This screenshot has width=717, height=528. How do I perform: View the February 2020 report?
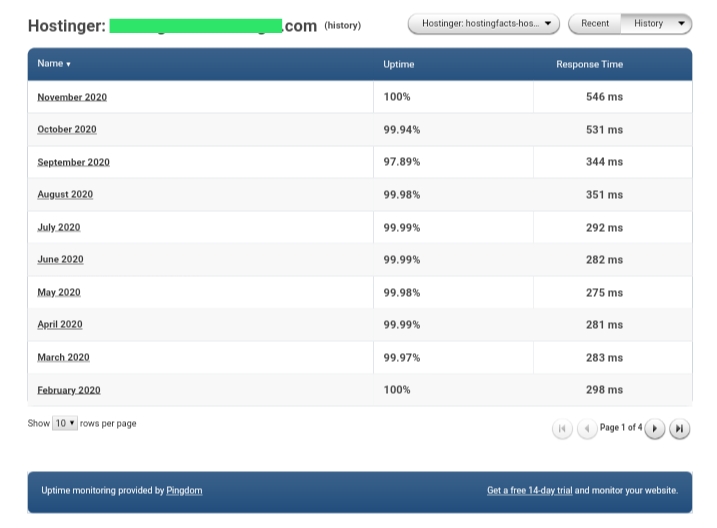coord(69,390)
